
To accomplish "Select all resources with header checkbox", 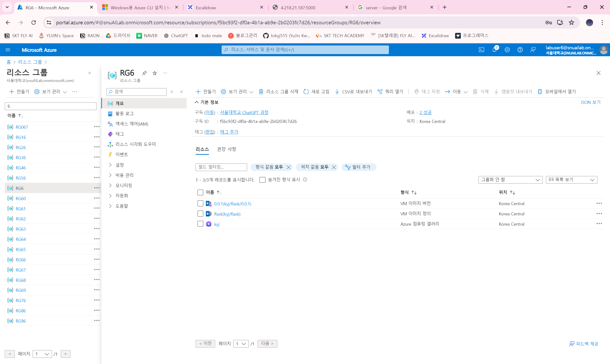I will coord(200,192).
